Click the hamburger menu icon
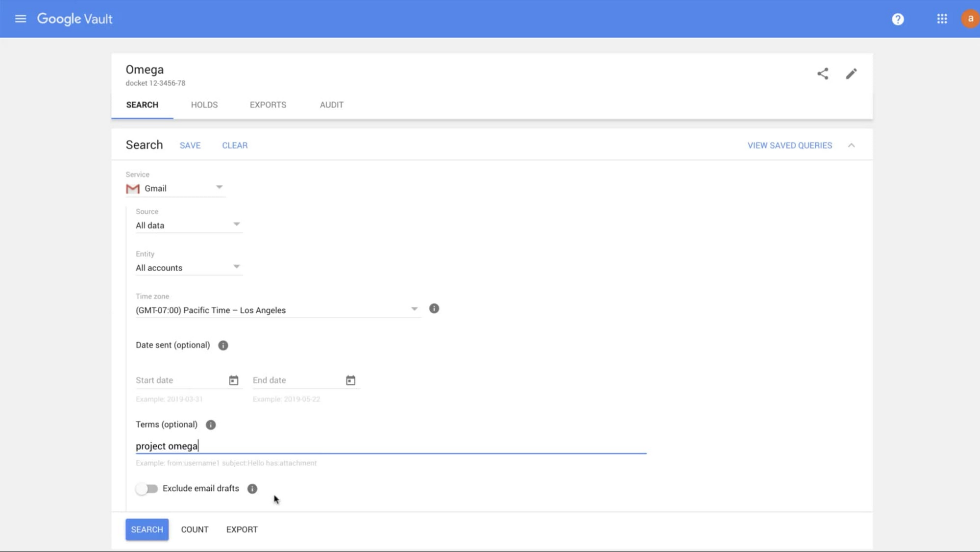 20,18
